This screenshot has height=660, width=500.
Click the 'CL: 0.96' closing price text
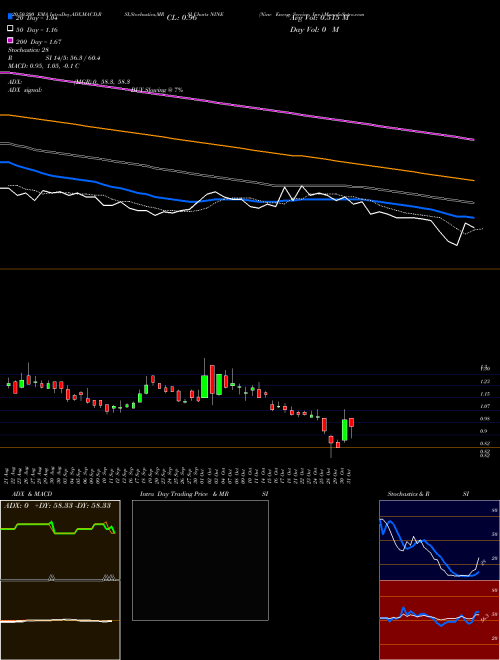[182, 18]
